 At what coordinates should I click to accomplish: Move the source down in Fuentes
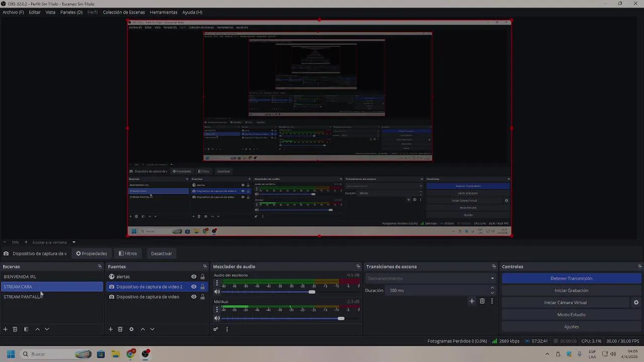(152, 329)
